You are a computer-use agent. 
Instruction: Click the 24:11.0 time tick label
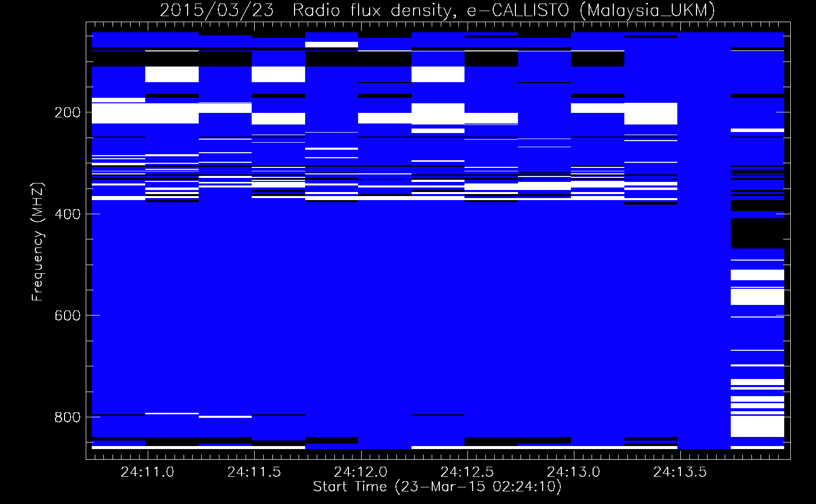147,472
